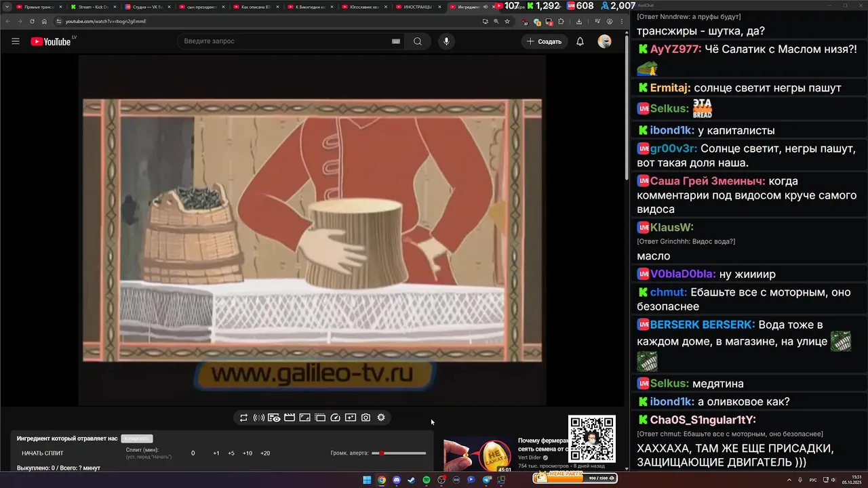Click chat username AyYZ977
This screenshot has width=868, height=488.
(x=675, y=49)
